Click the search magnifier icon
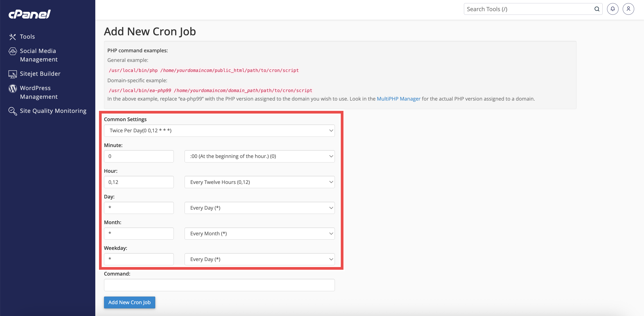This screenshot has width=644, height=316. [597, 9]
